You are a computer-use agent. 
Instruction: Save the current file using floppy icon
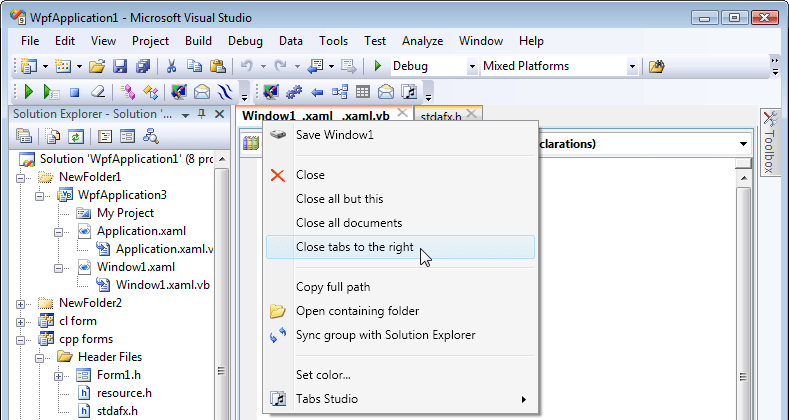tap(120, 66)
